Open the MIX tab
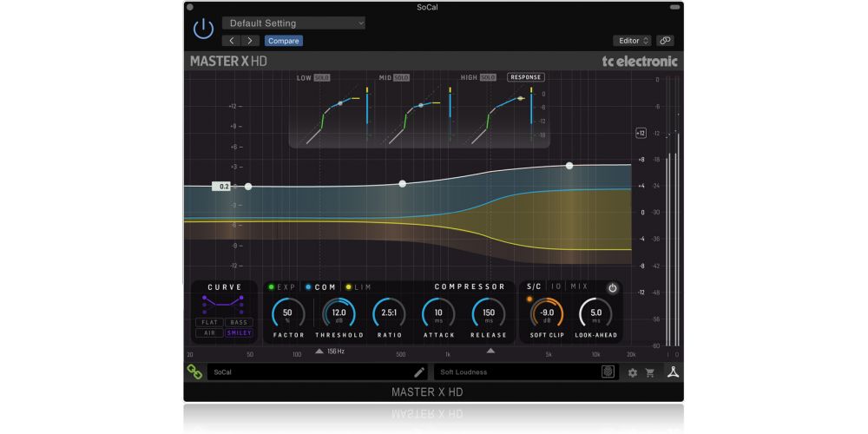Image resolution: width=868 pixels, height=434 pixels. (580, 286)
